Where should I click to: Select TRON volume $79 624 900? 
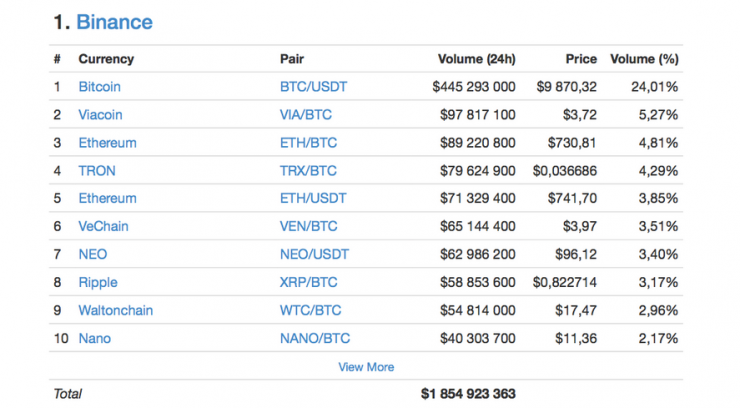click(478, 171)
